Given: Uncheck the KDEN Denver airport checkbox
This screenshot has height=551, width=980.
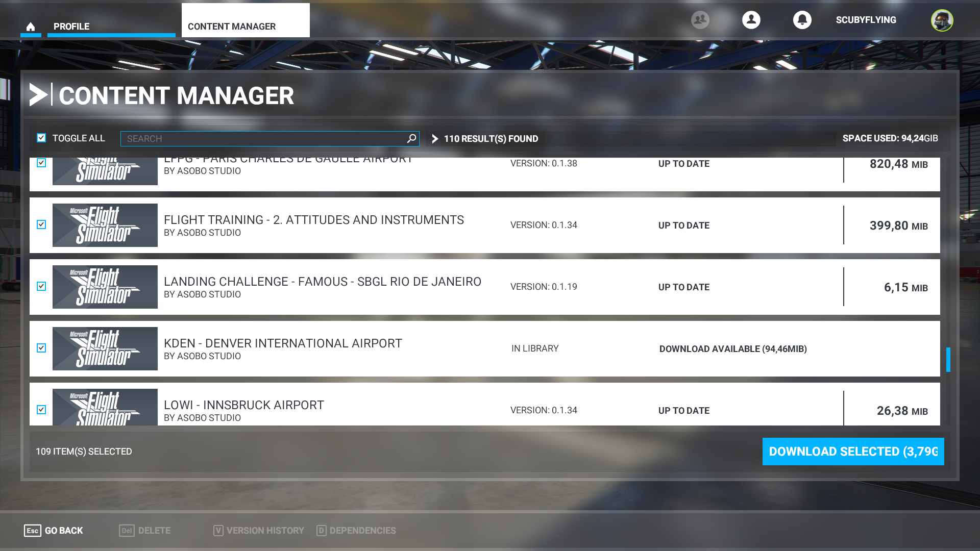Looking at the screenshot, I should coord(41,348).
